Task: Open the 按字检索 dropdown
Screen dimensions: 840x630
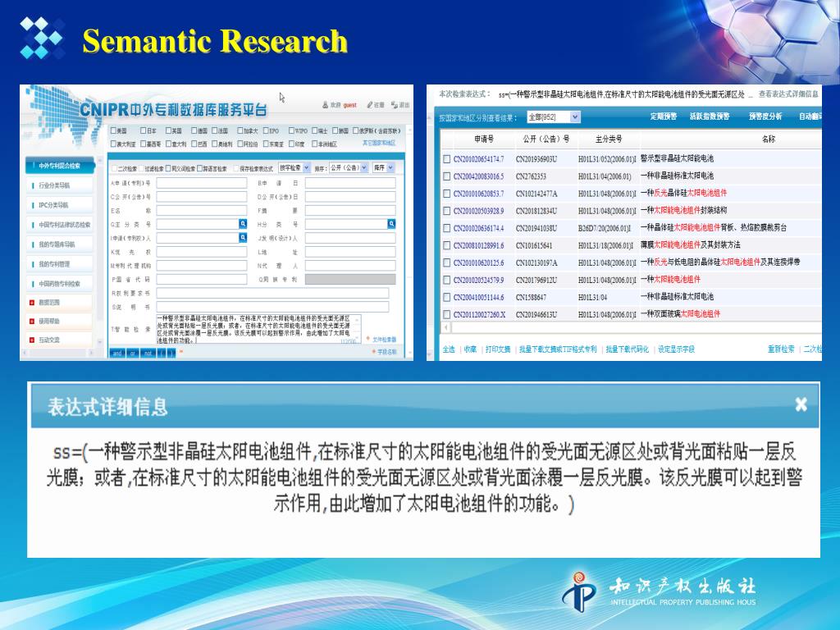Action: pyautogui.click(x=294, y=167)
